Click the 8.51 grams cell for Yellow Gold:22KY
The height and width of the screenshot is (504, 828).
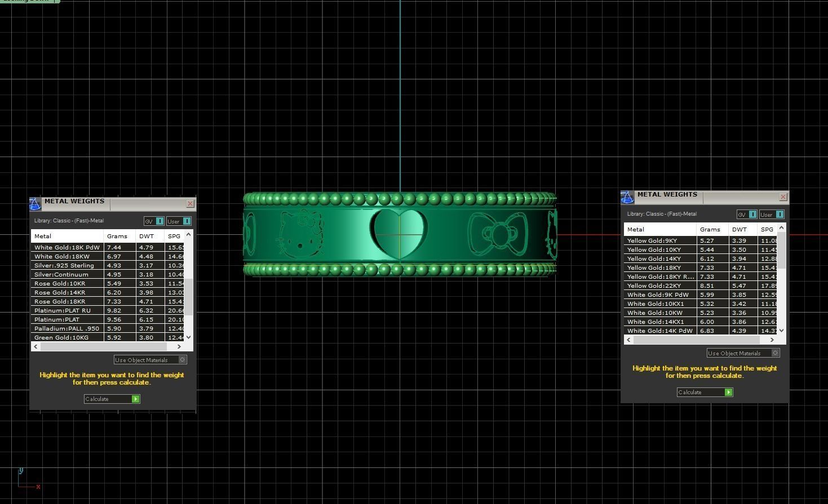(712, 286)
